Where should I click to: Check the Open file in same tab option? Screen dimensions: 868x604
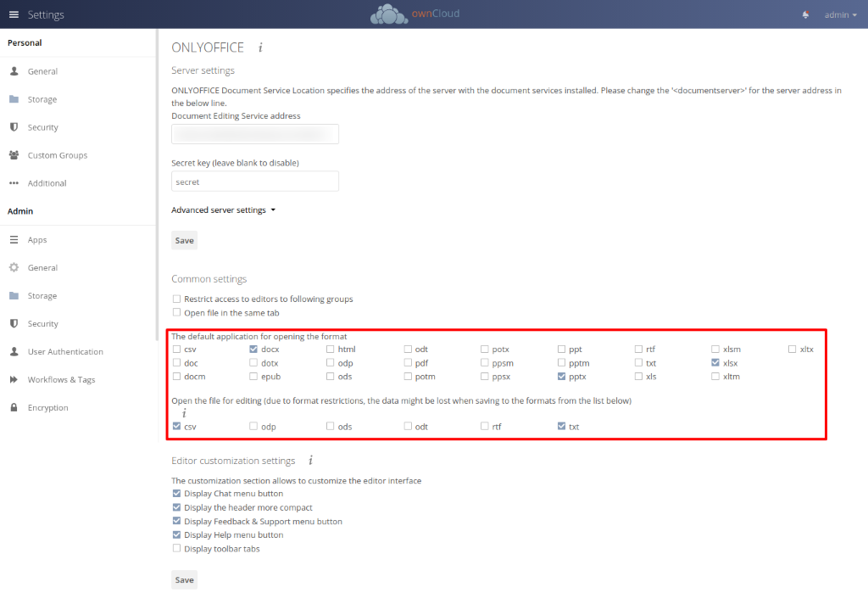(x=176, y=312)
